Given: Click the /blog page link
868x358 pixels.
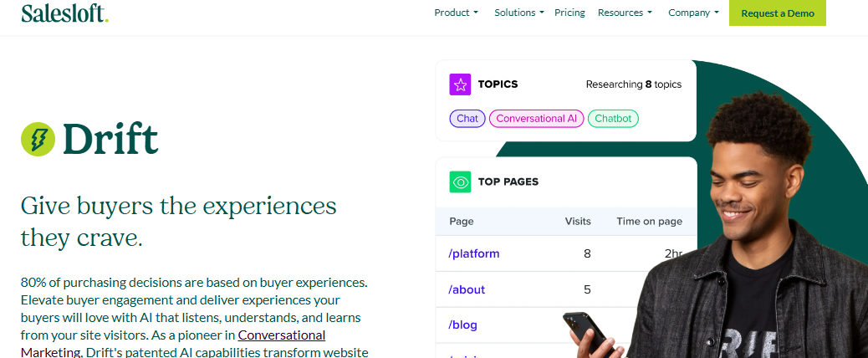Looking at the screenshot, I should [x=463, y=325].
